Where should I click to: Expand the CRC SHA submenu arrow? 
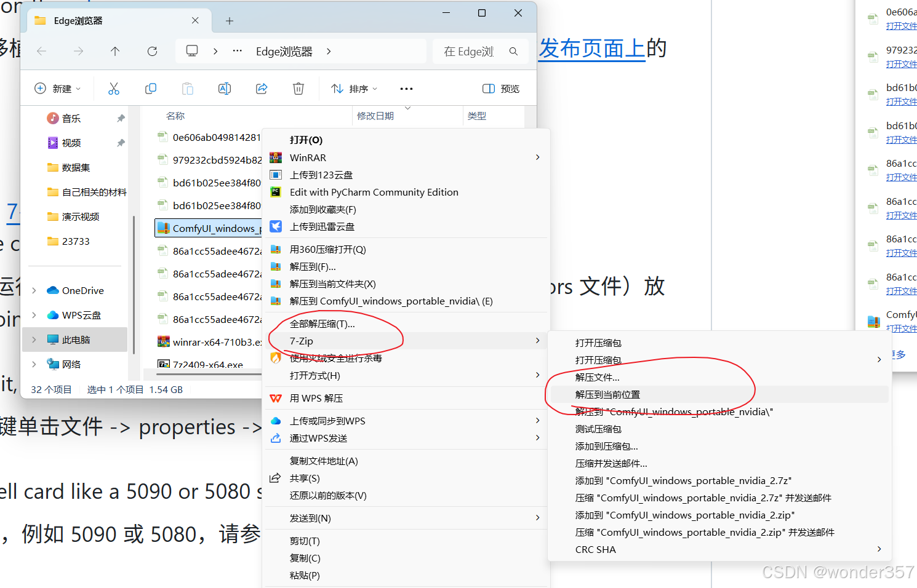coord(879,549)
